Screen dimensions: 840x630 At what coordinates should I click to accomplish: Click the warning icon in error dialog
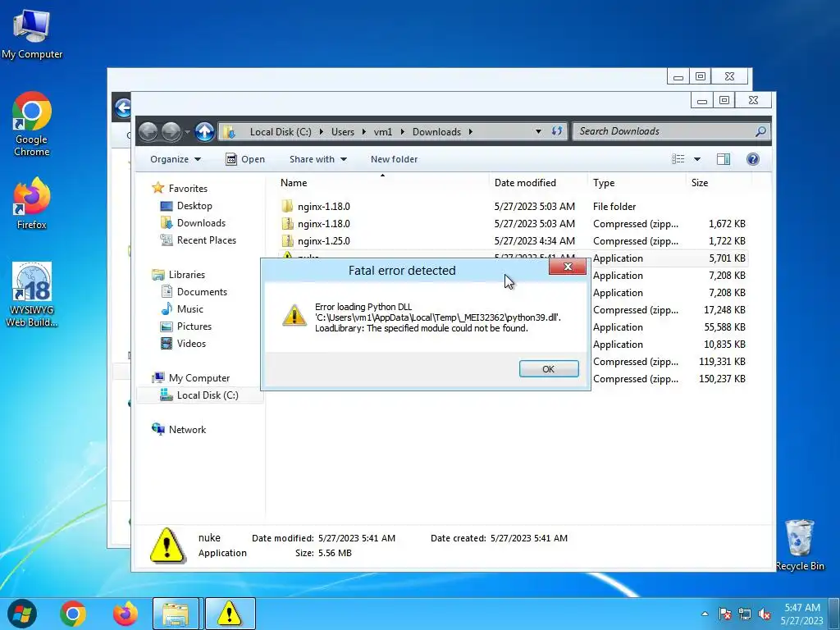click(294, 315)
